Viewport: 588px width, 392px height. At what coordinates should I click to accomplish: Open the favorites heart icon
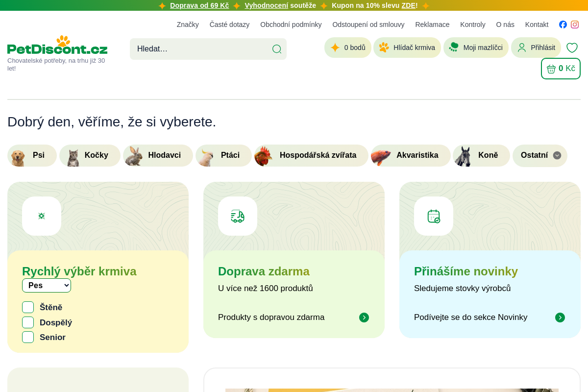pos(572,48)
